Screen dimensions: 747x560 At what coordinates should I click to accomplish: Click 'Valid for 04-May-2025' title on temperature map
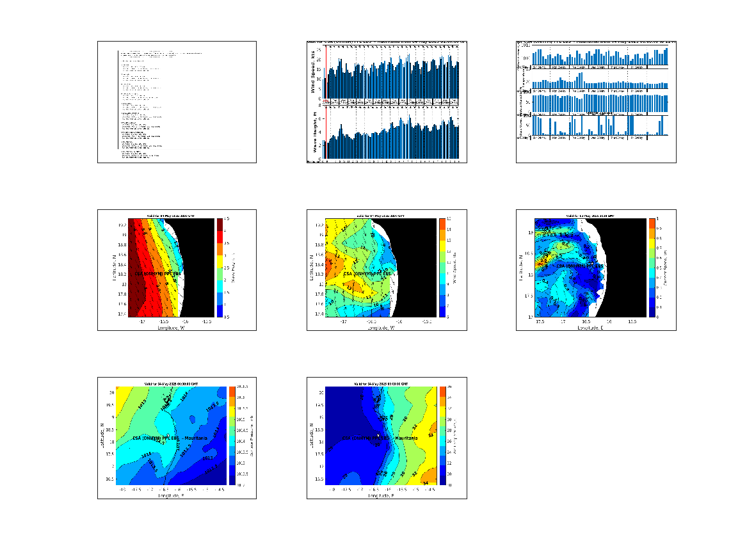(381, 384)
